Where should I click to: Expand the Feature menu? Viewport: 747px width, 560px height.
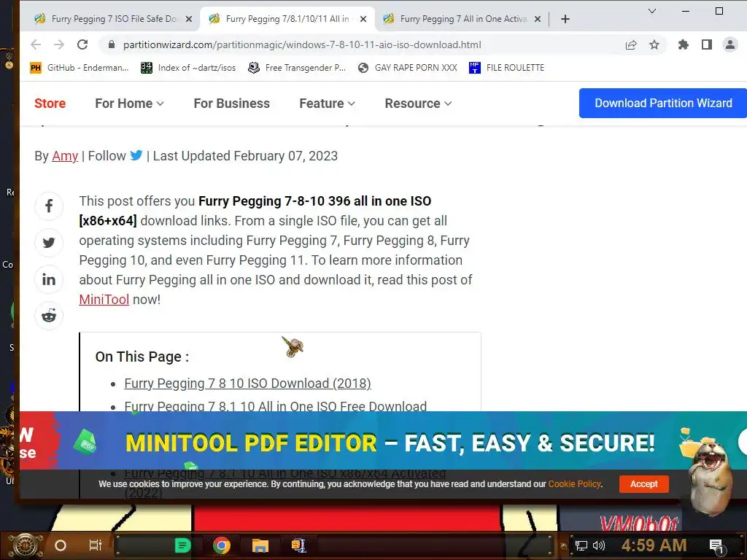click(327, 104)
